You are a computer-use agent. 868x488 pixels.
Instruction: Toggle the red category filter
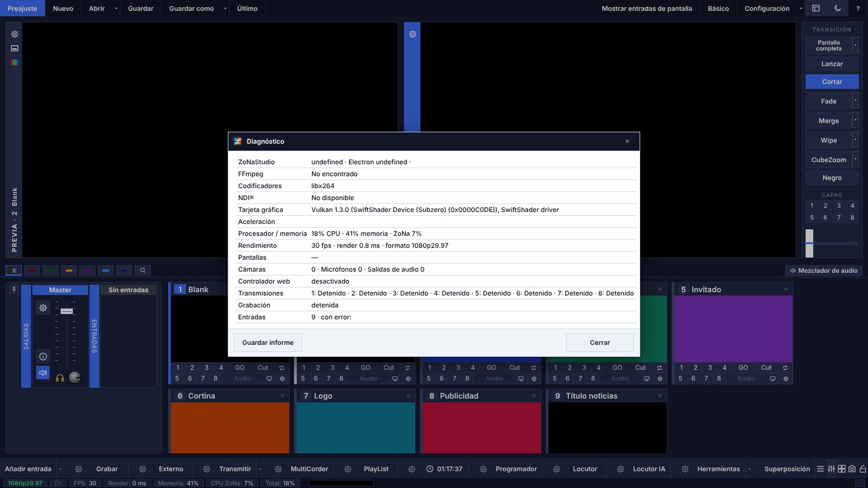coord(32,270)
